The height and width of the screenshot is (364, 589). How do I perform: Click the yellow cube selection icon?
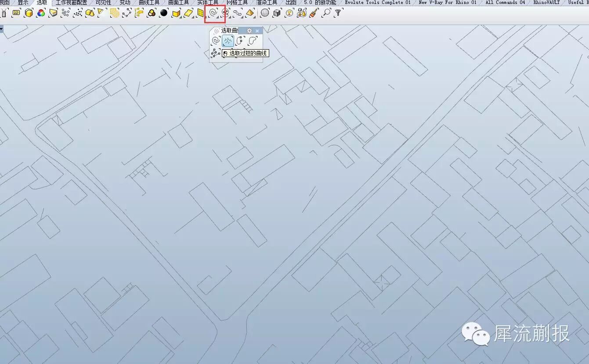[x=29, y=13]
